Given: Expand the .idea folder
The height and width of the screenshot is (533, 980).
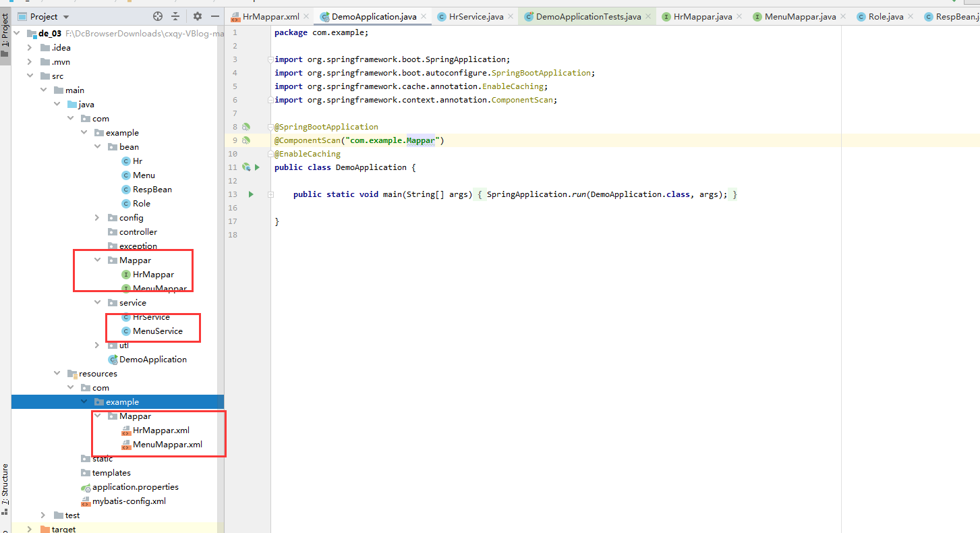Looking at the screenshot, I should click(x=30, y=48).
